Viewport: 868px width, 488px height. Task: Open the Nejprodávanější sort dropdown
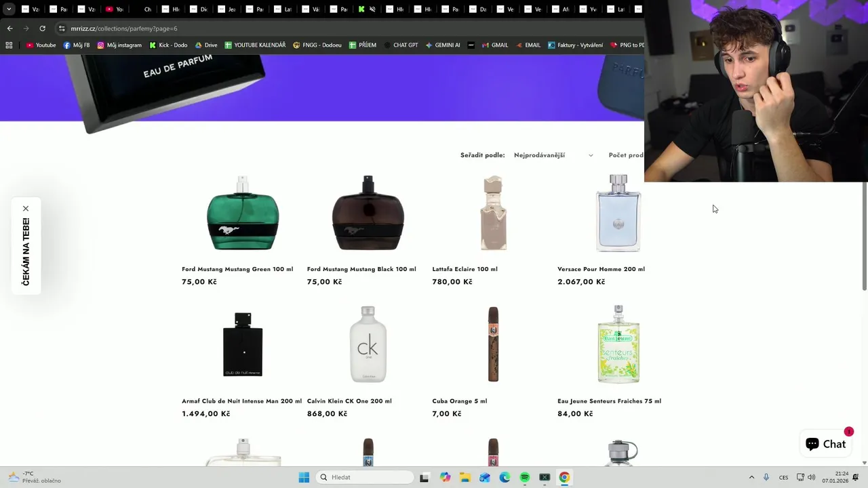point(553,155)
